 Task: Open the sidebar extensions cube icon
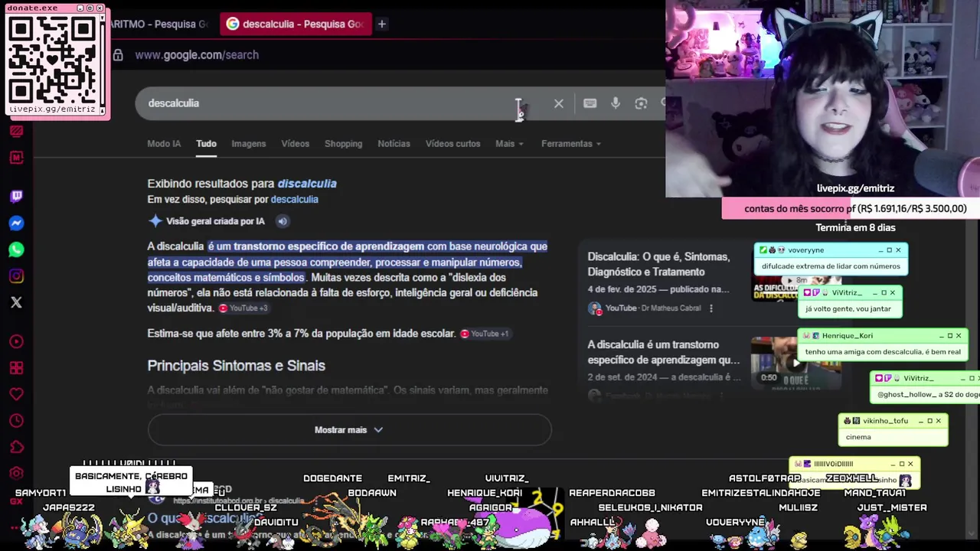16,447
